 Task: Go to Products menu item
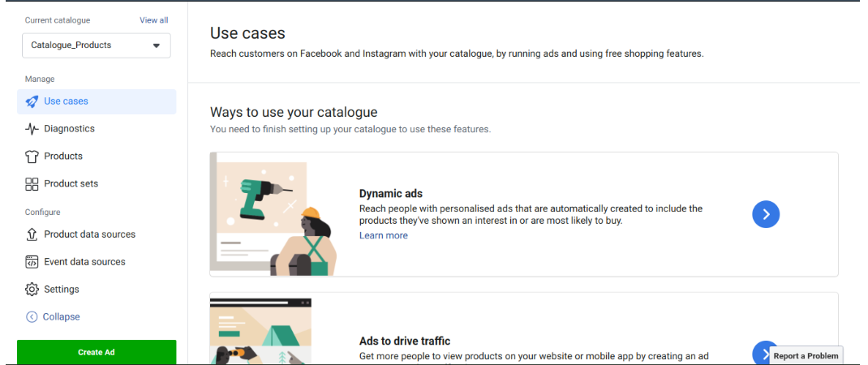pyautogui.click(x=63, y=157)
